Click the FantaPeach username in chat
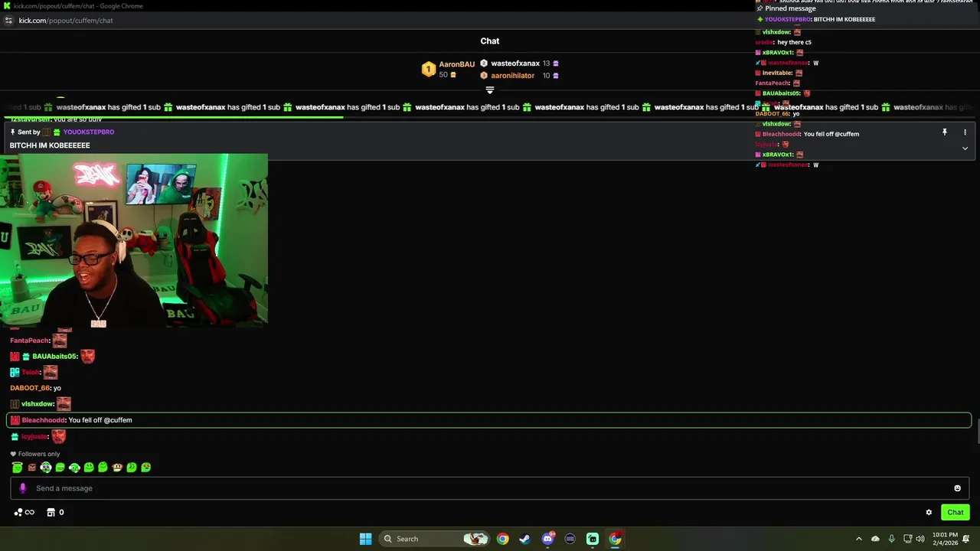Viewport: 980px width, 551px height. pyautogui.click(x=30, y=341)
